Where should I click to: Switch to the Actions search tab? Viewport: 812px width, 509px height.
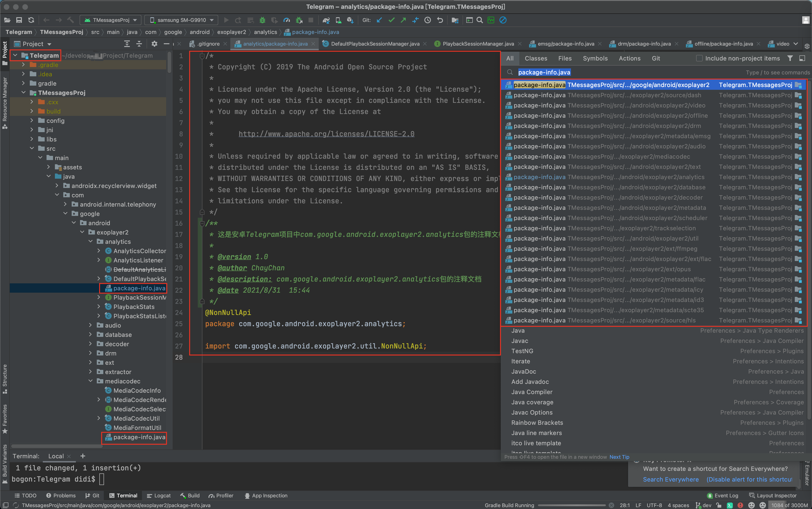coord(629,58)
